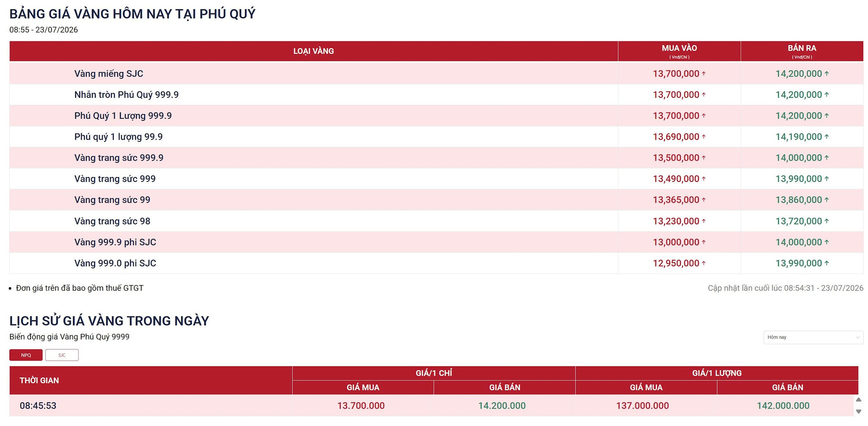Click the last-updated timestamp 'Cập nhật lần cuối' text
The height and width of the screenshot is (426, 868).
coord(785,288)
